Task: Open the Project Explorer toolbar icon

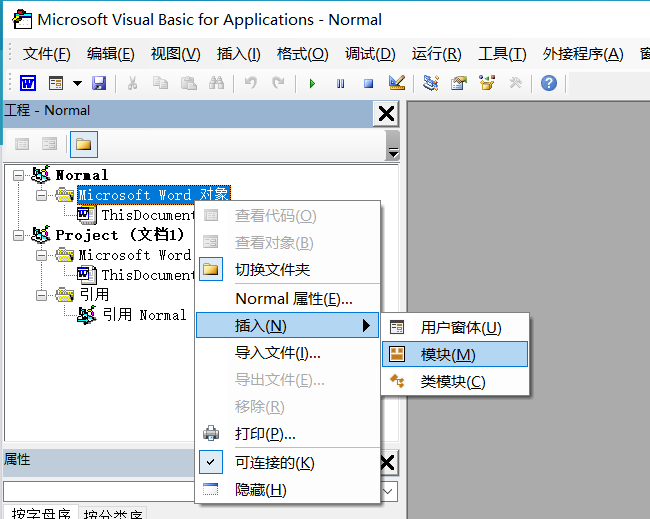Action: (x=431, y=83)
